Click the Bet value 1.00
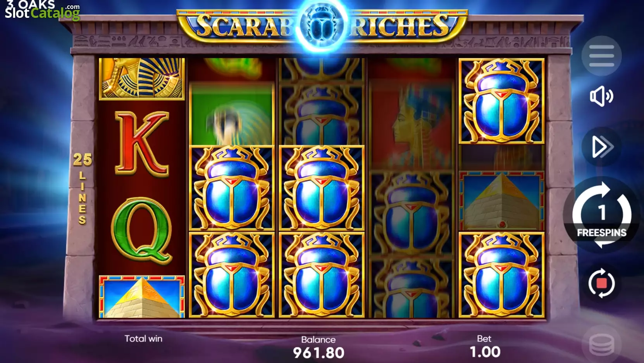The image size is (644, 363). coord(485,352)
